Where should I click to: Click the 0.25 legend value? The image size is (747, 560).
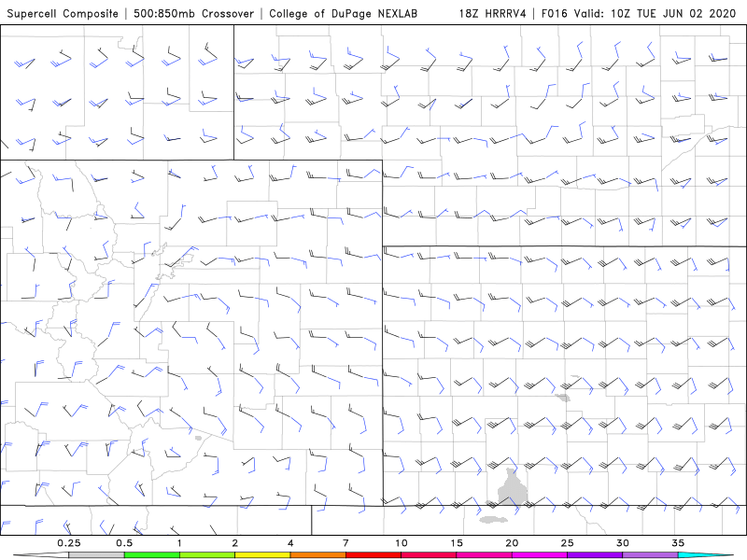[x=69, y=543]
